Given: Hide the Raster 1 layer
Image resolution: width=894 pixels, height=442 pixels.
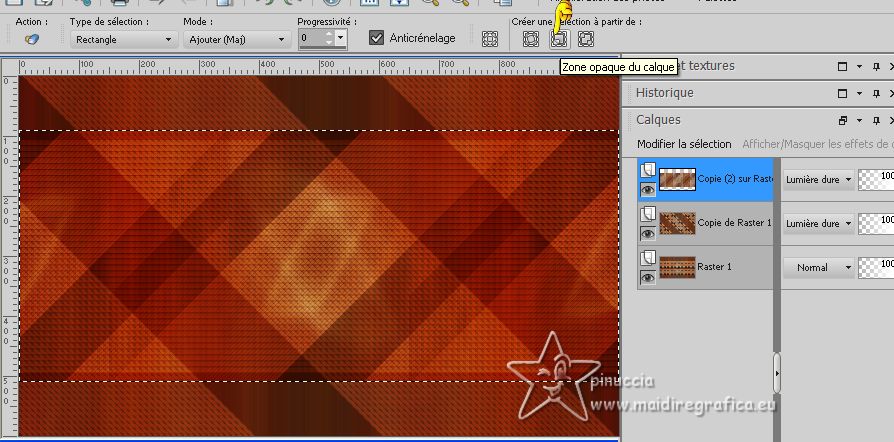Looking at the screenshot, I should [x=648, y=277].
